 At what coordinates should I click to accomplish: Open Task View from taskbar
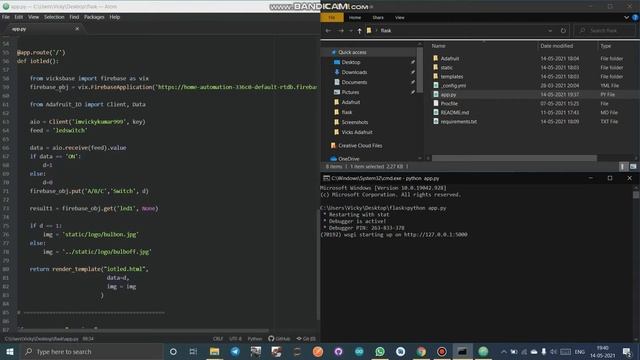tap(193, 351)
